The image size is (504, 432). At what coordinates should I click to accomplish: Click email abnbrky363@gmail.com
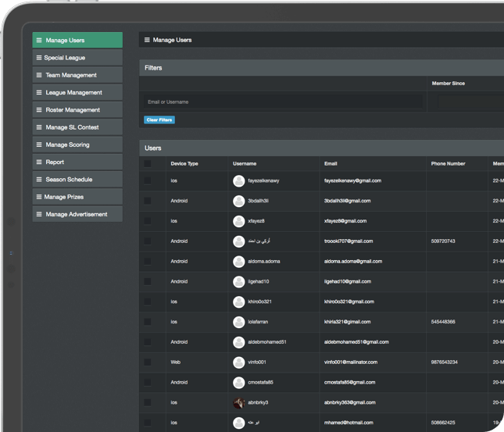click(x=350, y=402)
